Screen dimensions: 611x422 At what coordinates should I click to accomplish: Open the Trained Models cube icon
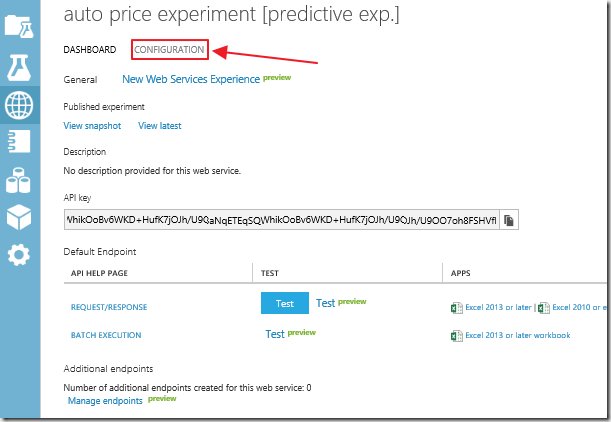point(19,217)
